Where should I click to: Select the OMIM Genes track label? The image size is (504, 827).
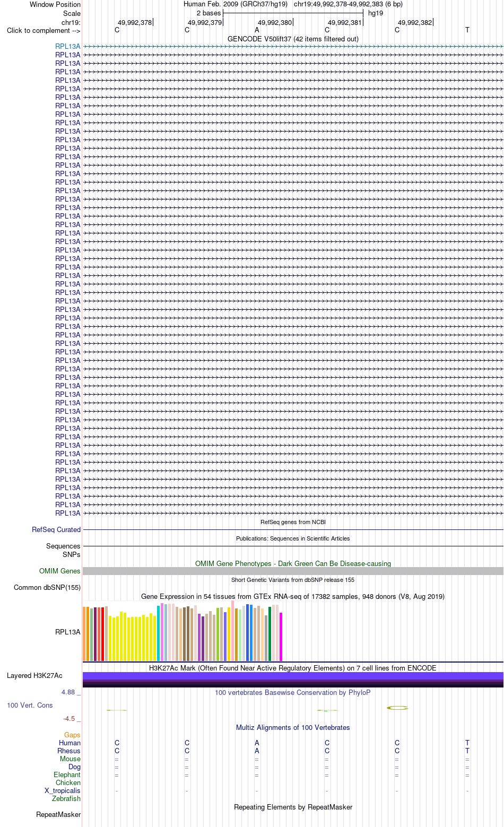60,571
